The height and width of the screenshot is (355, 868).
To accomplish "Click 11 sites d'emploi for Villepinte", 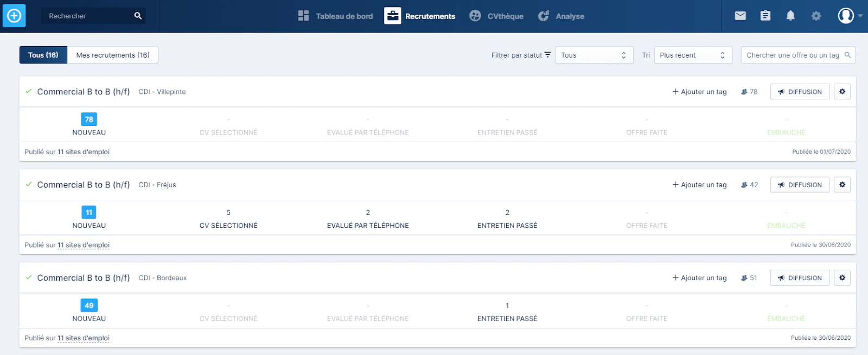I will click(x=84, y=152).
